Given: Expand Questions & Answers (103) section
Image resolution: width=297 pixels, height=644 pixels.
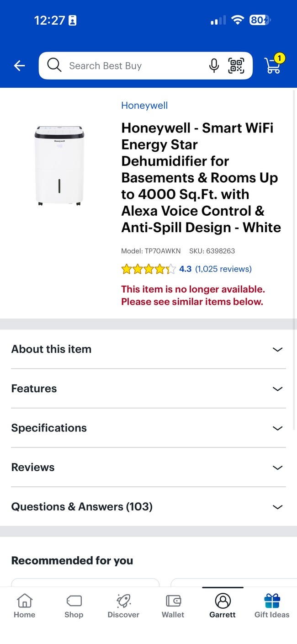Looking at the screenshot, I should [x=148, y=506].
